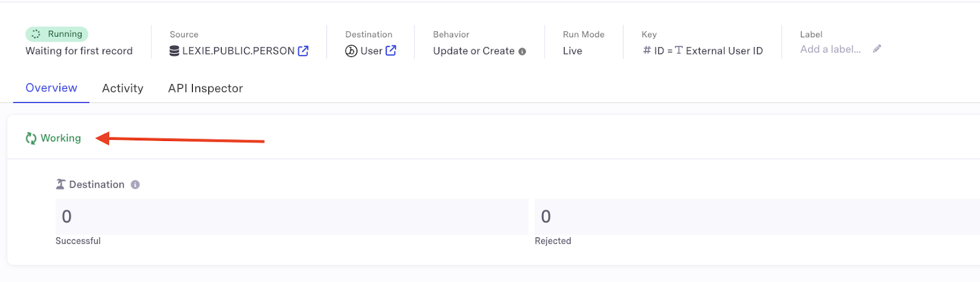Click the stamp icon beside Destination heading

pos(61,185)
